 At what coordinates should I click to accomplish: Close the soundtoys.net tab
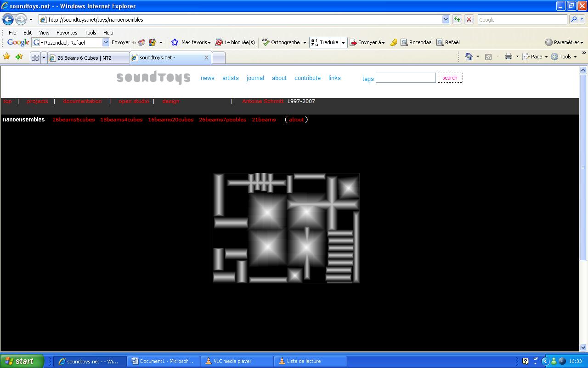click(206, 57)
